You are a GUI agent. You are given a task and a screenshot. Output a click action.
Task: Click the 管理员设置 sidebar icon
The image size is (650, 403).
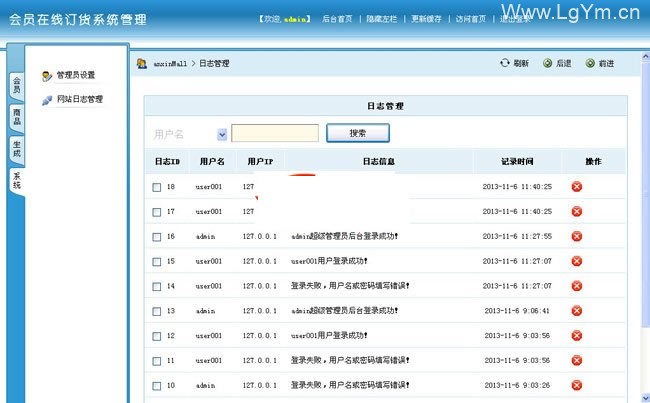pos(47,76)
